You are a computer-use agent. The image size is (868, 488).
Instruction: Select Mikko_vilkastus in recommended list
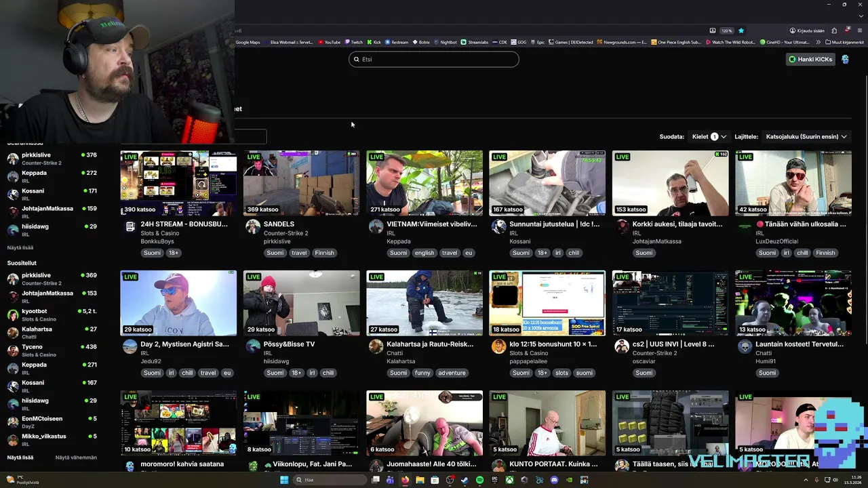click(x=52, y=440)
